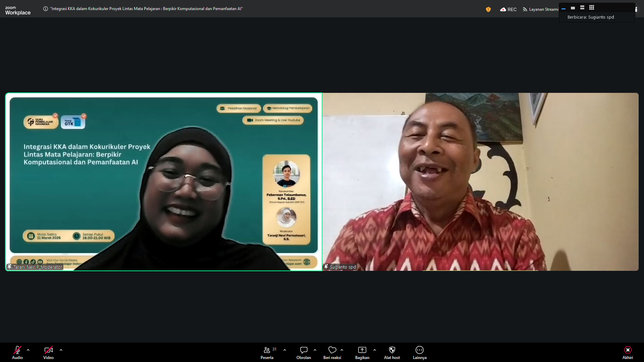Turn on the Video camera
Image resolution: width=644 pixels, height=362 pixels.
tap(48, 352)
